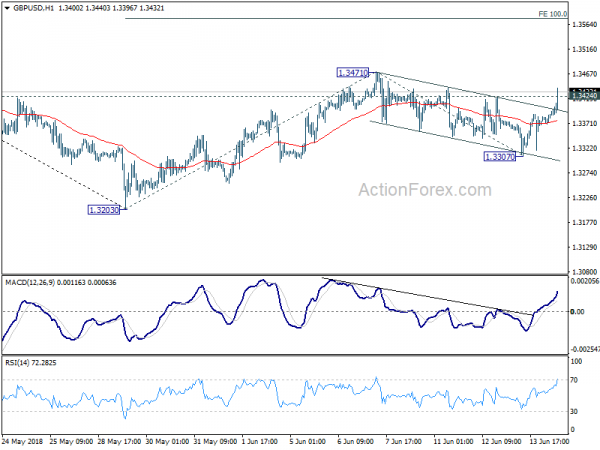600x450 pixels.
Task: Click the RSI 30 level value
Action: click(x=574, y=411)
